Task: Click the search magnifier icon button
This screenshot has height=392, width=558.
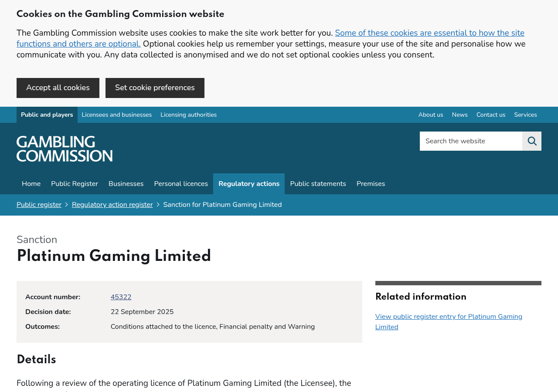Action: (532, 141)
